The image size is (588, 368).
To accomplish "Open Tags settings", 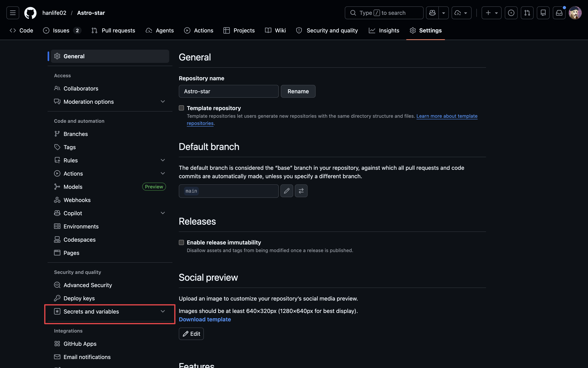I will pos(110,147).
